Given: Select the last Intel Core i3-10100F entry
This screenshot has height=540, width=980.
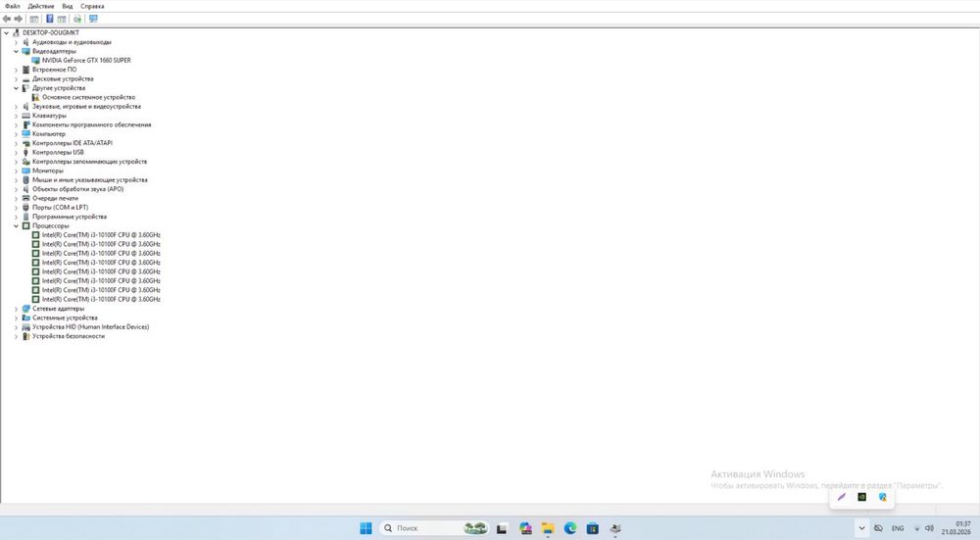Looking at the screenshot, I should 101,299.
